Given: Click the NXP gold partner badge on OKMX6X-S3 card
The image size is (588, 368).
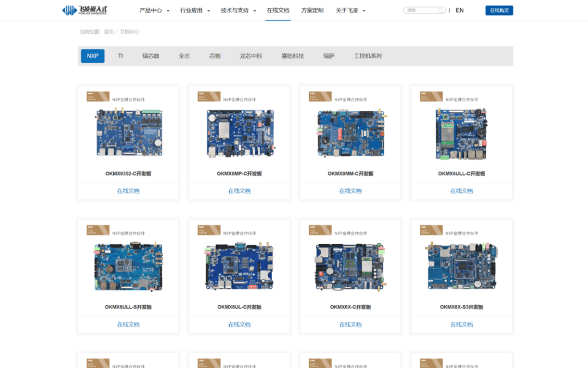Looking at the screenshot, I should [x=431, y=230].
